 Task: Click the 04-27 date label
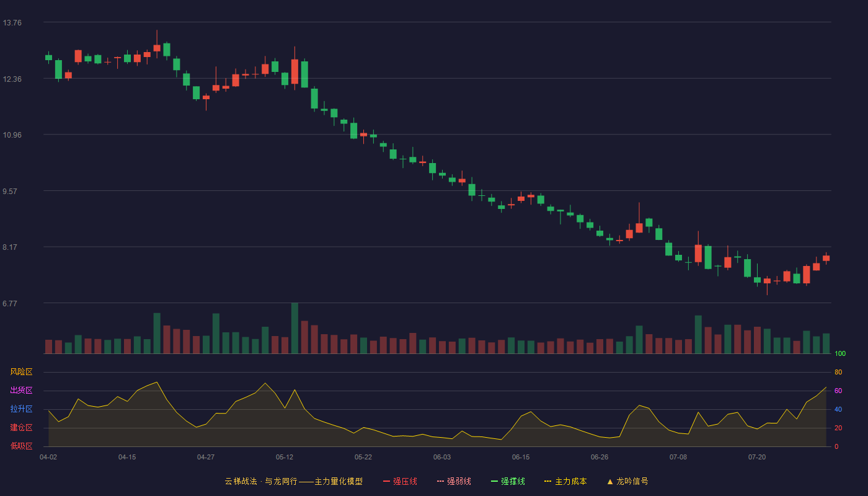[206, 457]
